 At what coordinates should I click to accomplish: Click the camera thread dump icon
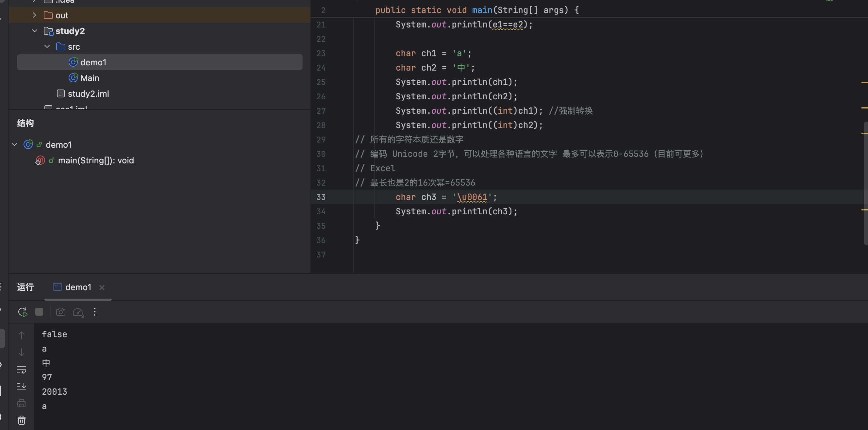[x=61, y=312]
